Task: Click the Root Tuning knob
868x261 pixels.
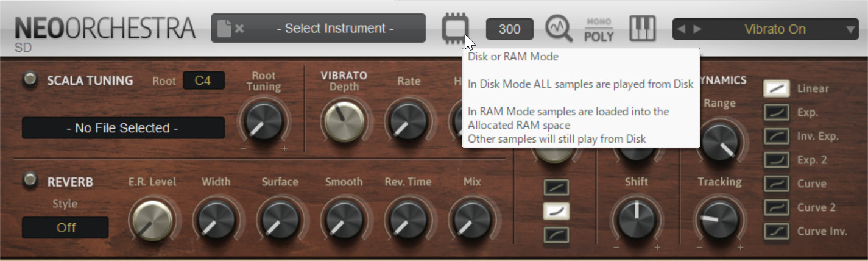Action: 264,121
